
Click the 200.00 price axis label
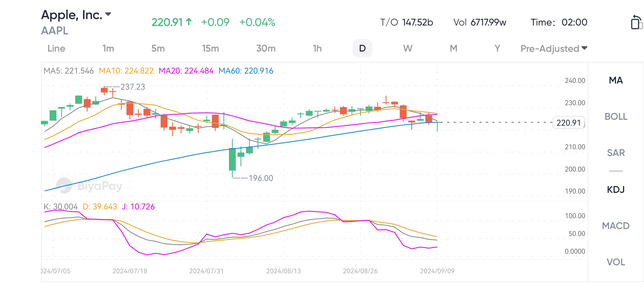(575, 169)
